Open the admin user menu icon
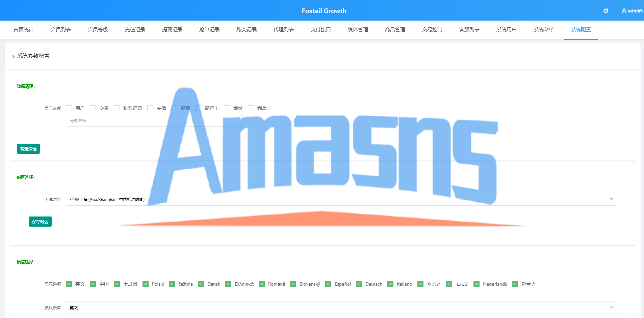The image size is (644, 318). tap(624, 11)
